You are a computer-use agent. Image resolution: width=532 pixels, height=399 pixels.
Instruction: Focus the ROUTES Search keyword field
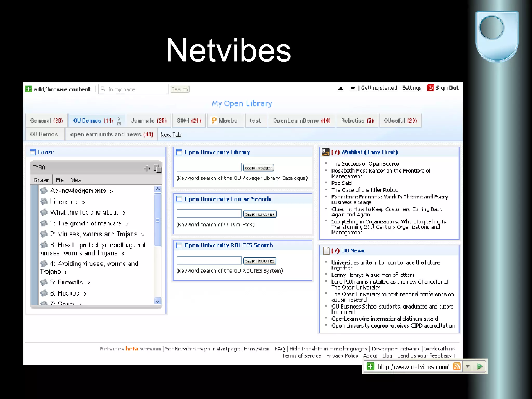(209, 260)
